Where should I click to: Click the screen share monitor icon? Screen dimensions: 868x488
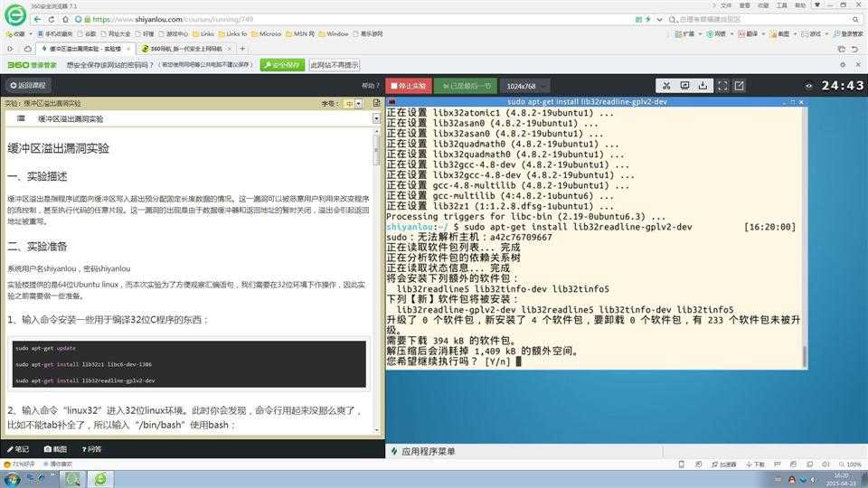(x=684, y=86)
